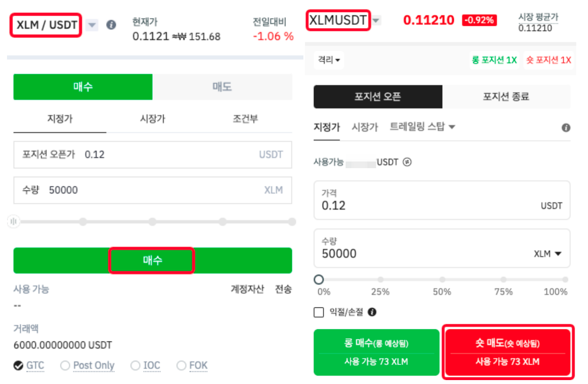Viewport: 588px width, 384px height.
Task: Open the XLM / USDT pair dropdown
Action: pos(92,25)
